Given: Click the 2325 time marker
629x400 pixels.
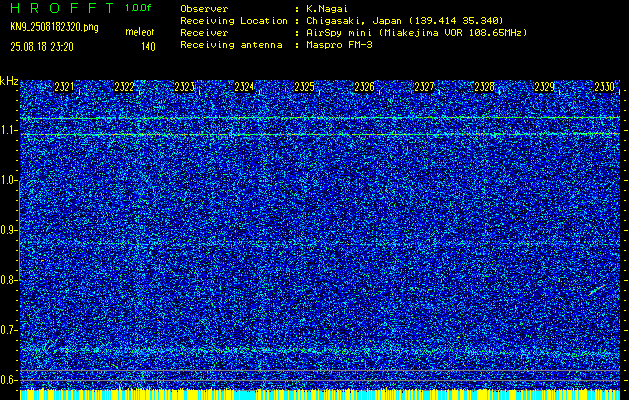Looking at the screenshot, I should [304, 87].
